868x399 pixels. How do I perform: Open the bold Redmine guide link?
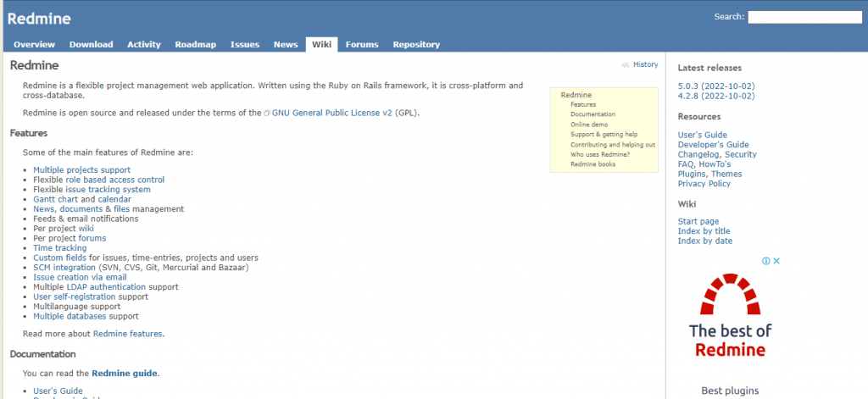125,374
